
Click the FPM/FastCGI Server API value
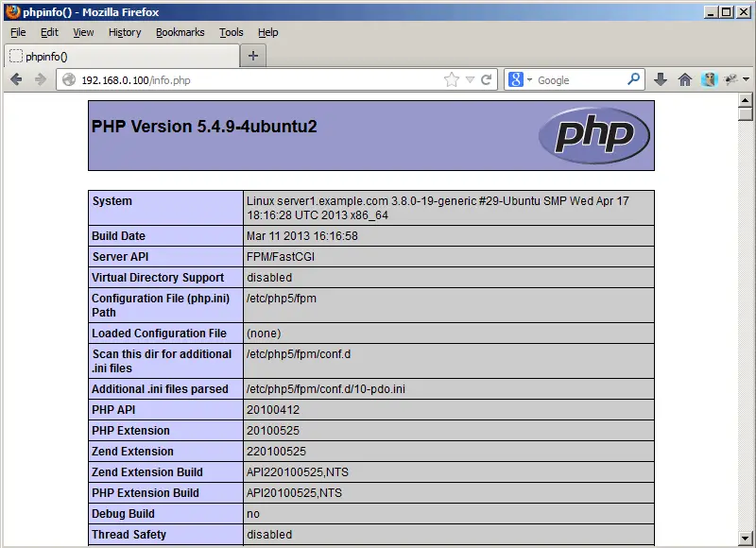(x=280, y=256)
